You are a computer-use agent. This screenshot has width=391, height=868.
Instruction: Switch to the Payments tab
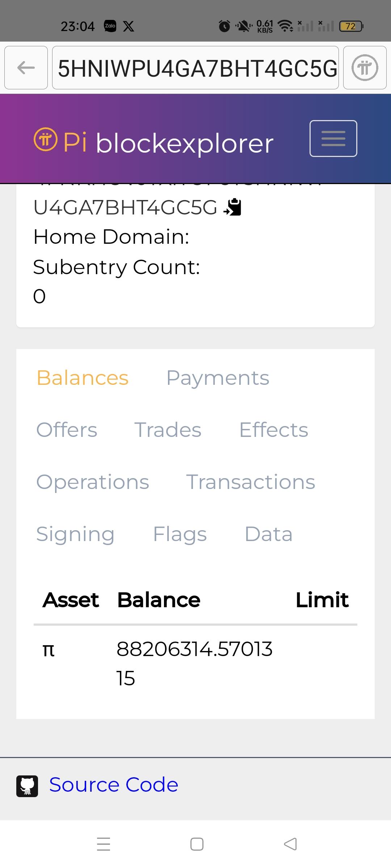(x=218, y=378)
